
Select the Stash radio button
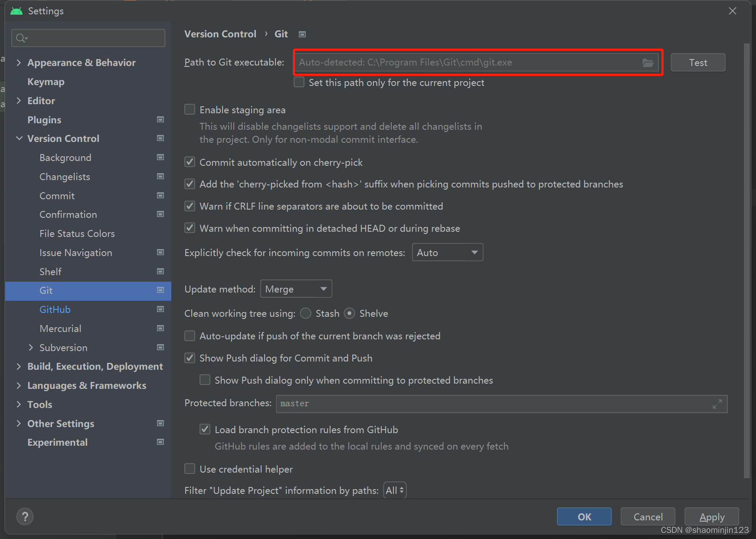306,313
